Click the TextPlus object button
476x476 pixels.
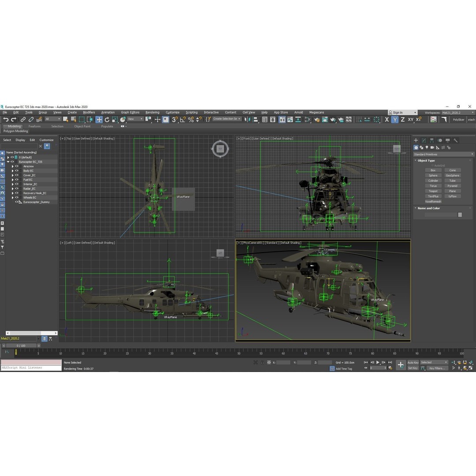tap(433, 197)
